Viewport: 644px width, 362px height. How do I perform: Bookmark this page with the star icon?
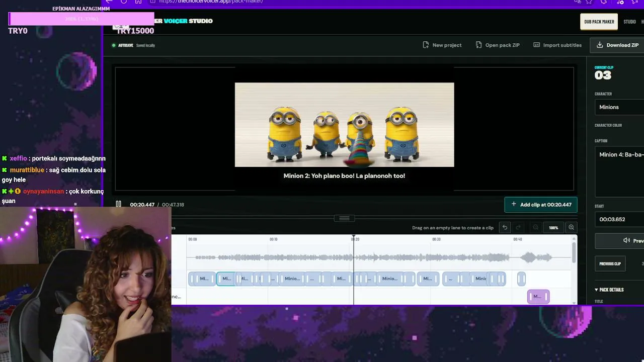tap(589, 2)
